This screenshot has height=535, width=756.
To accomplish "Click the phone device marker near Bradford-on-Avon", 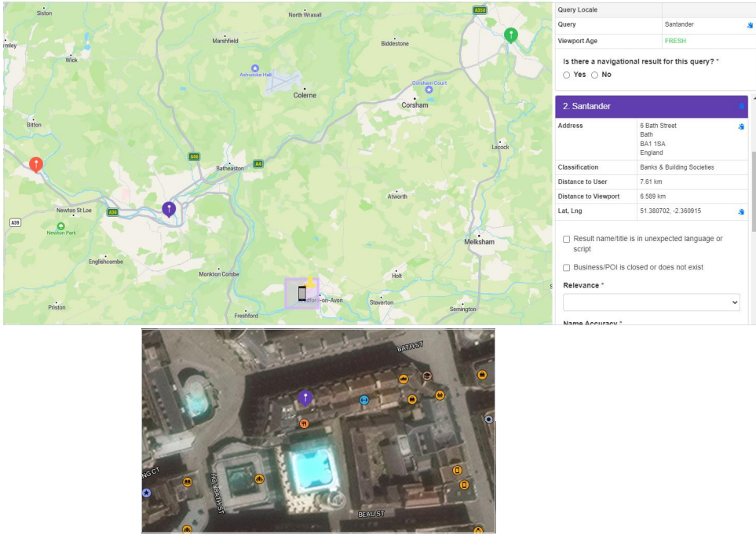I will click(x=301, y=293).
